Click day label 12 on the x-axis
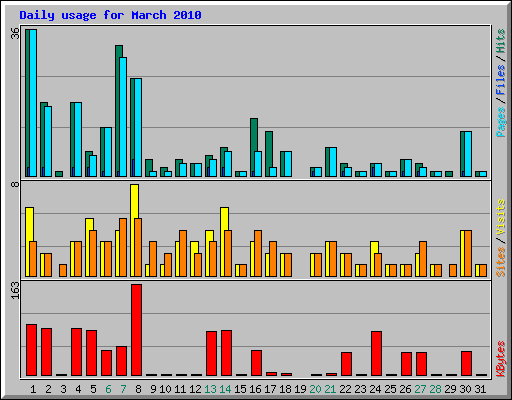This screenshot has width=512, height=400. click(x=195, y=389)
